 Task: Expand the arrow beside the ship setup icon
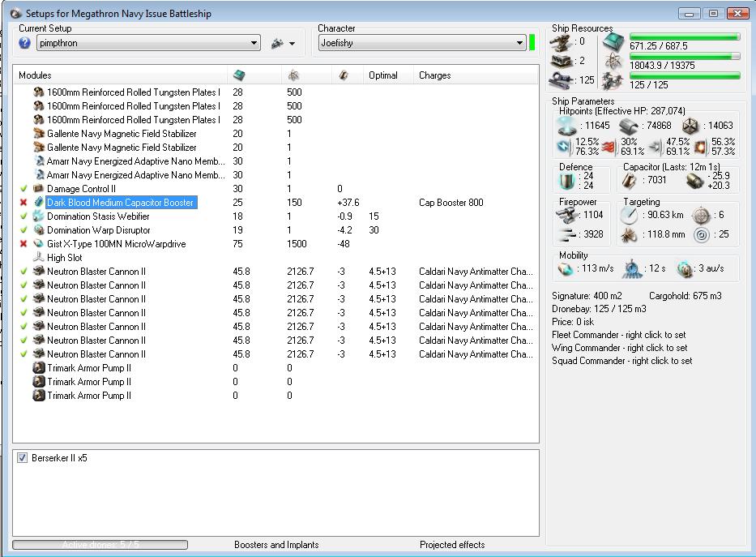292,44
